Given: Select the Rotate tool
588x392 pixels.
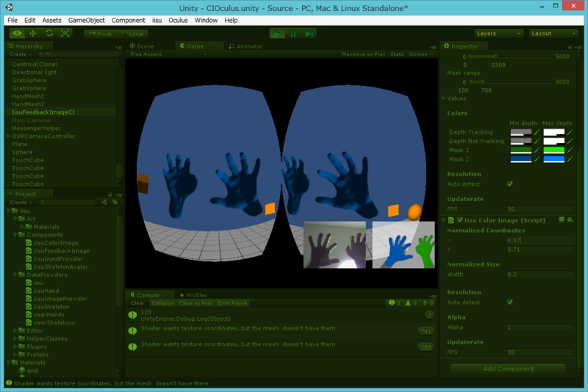Looking at the screenshot, I should [x=49, y=33].
